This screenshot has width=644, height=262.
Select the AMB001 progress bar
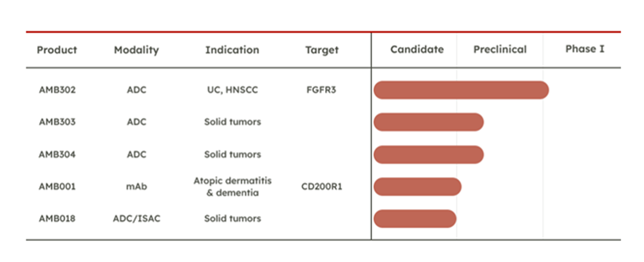418,187
